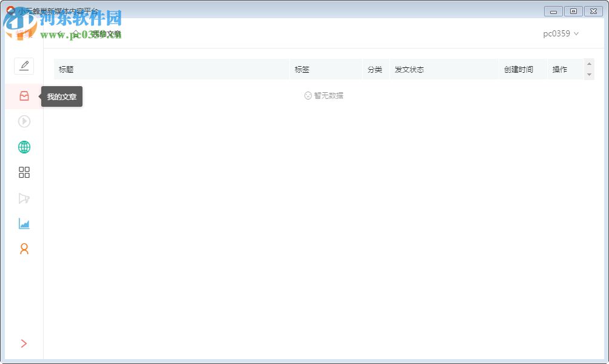Click the orange user account icon
The width and height of the screenshot is (609, 364).
[x=24, y=249]
